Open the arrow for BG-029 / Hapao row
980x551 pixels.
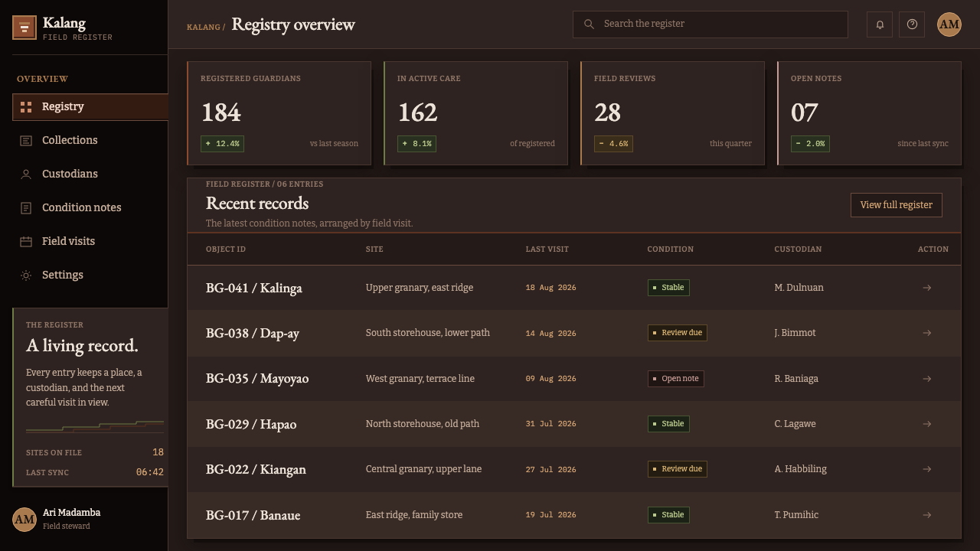(927, 424)
